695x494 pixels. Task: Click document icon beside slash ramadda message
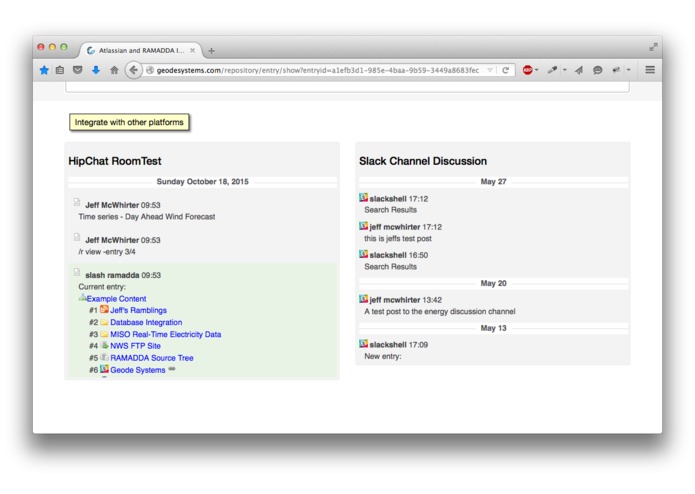pyautogui.click(x=77, y=272)
